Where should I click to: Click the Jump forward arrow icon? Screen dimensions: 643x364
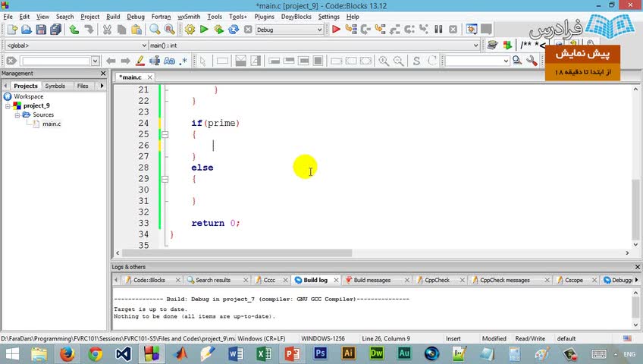[125, 61]
